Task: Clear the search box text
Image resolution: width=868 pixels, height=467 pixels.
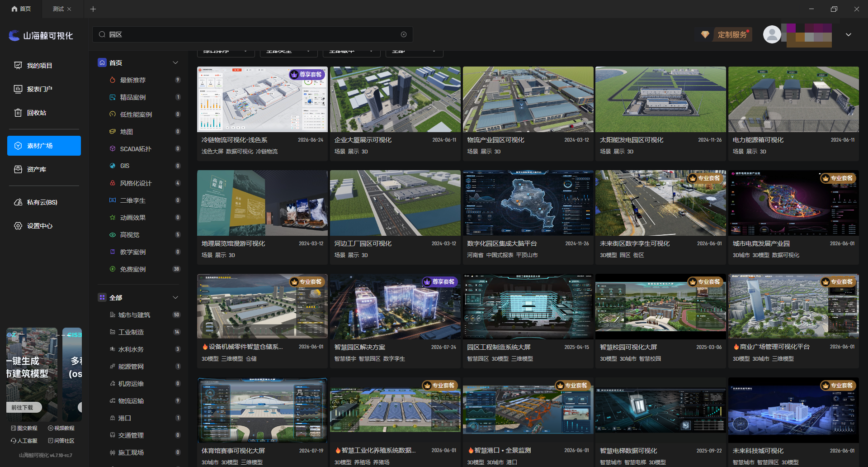Action: [x=404, y=34]
